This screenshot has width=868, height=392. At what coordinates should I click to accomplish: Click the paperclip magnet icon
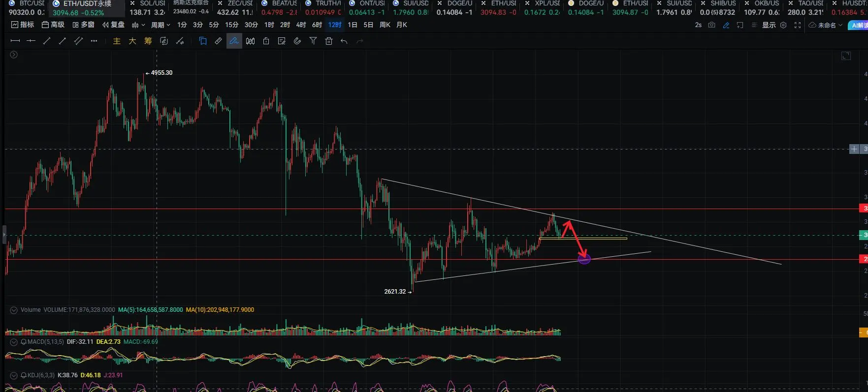[x=297, y=41]
